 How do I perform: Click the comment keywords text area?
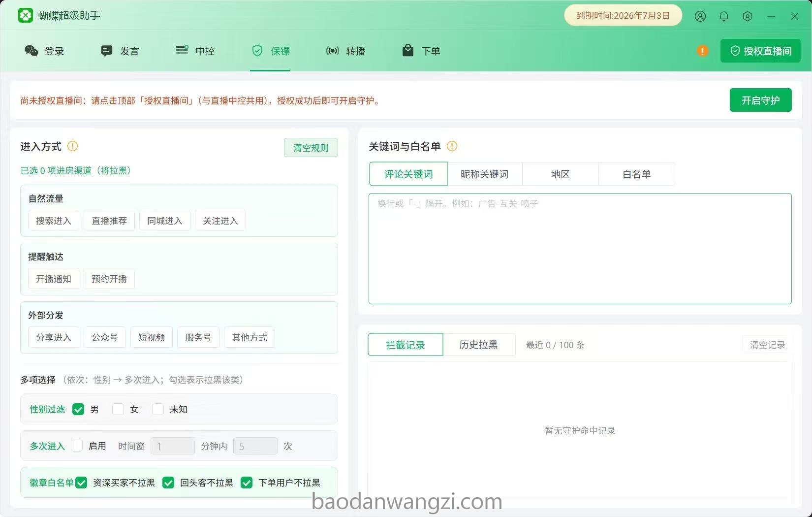coord(580,249)
